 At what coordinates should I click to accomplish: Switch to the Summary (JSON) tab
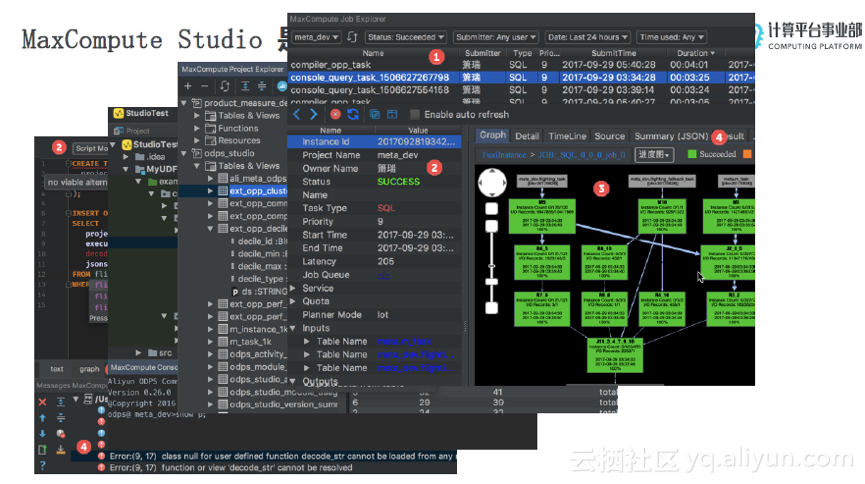pyautogui.click(x=671, y=136)
